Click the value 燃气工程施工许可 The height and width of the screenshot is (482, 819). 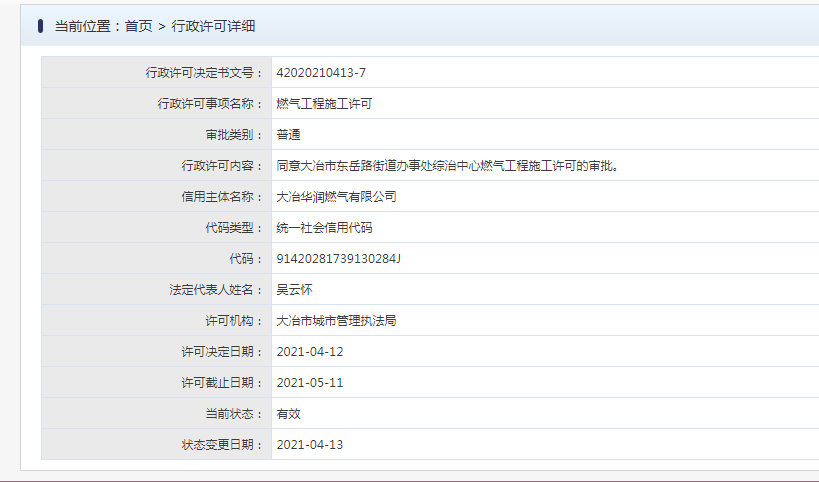pos(324,103)
